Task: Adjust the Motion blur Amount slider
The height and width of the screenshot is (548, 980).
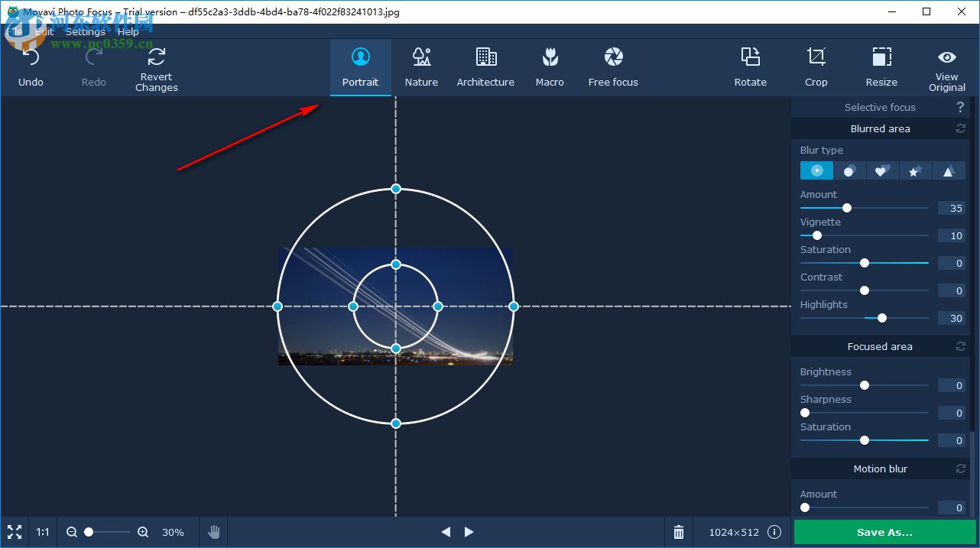Action: tap(805, 507)
